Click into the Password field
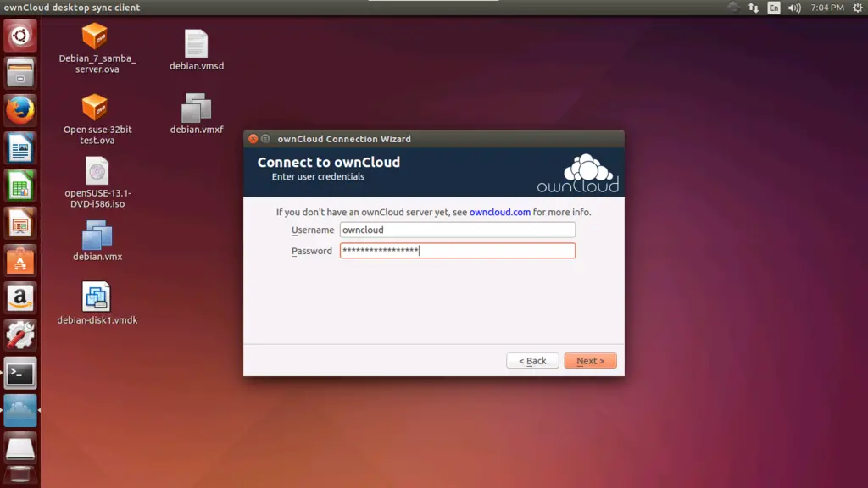Image resolution: width=868 pixels, height=488 pixels. 457,251
